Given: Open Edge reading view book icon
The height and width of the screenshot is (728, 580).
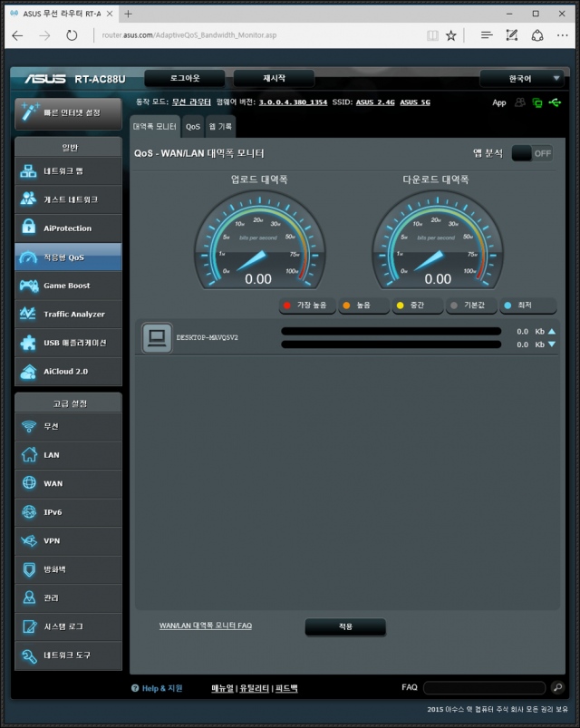Looking at the screenshot, I should (432, 35).
